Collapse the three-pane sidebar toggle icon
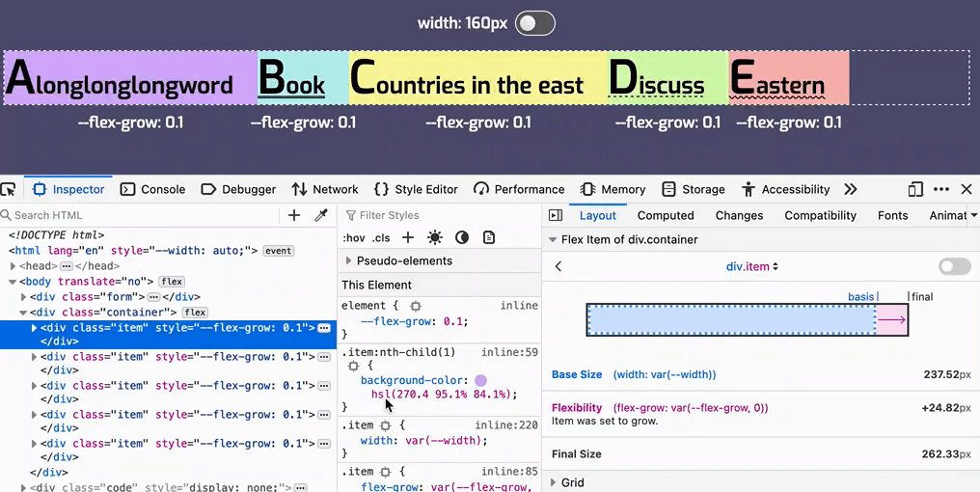980x492 pixels. pyautogui.click(x=556, y=215)
